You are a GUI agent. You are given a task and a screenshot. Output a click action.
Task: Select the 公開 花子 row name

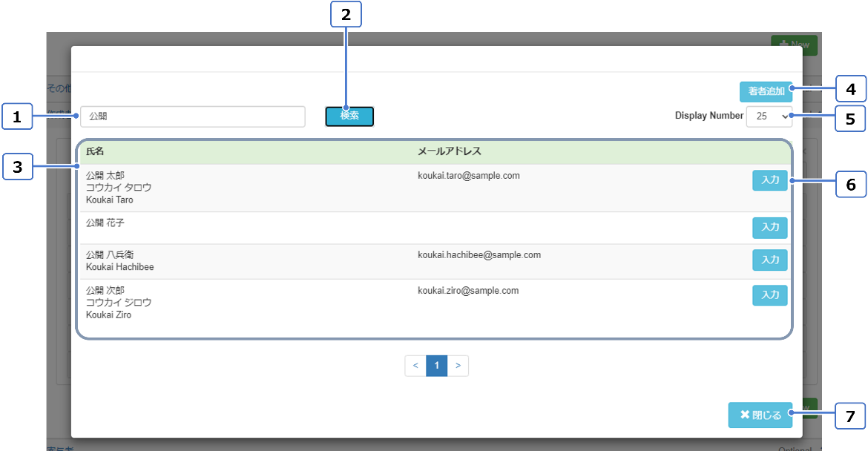(105, 223)
